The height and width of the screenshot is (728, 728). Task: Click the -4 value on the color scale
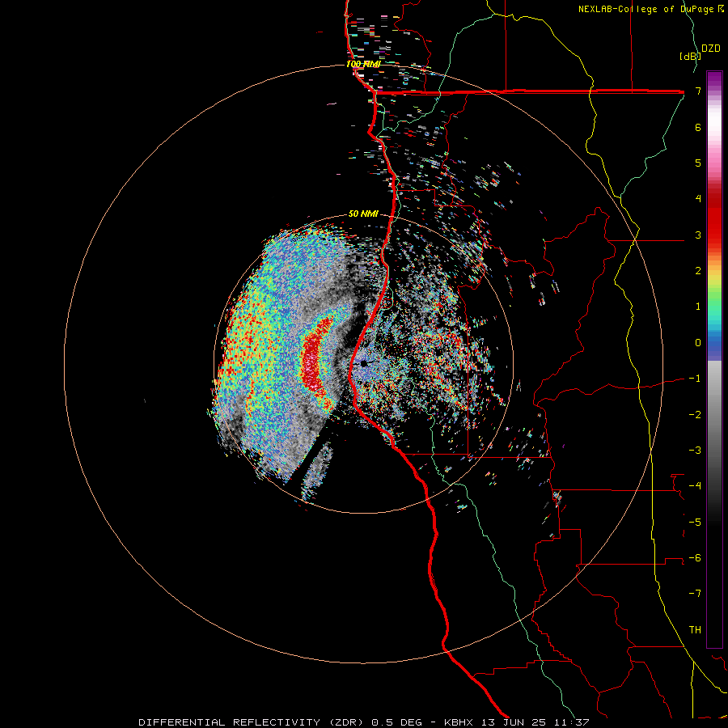pos(695,485)
